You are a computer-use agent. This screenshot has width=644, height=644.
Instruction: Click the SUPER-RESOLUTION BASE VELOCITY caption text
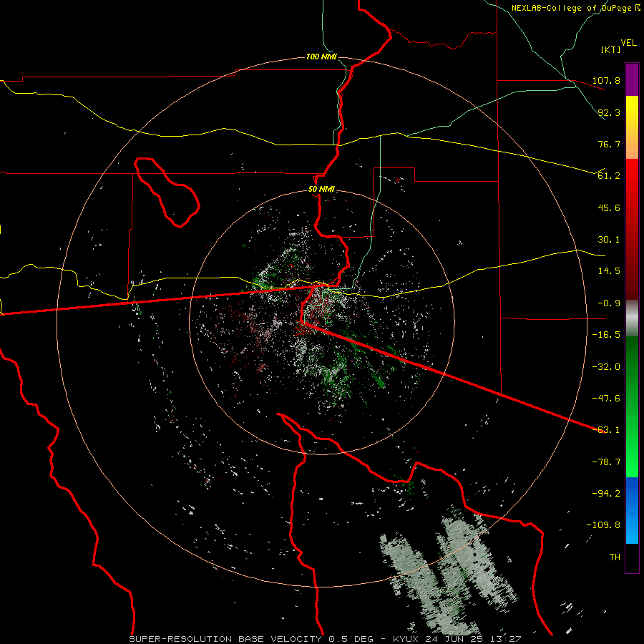225,639
